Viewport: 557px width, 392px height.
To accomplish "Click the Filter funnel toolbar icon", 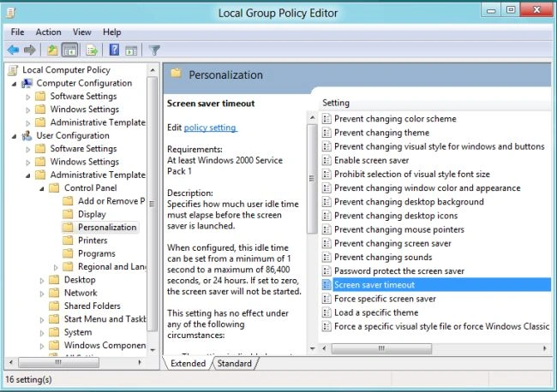I will pyautogui.click(x=154, y=50).
